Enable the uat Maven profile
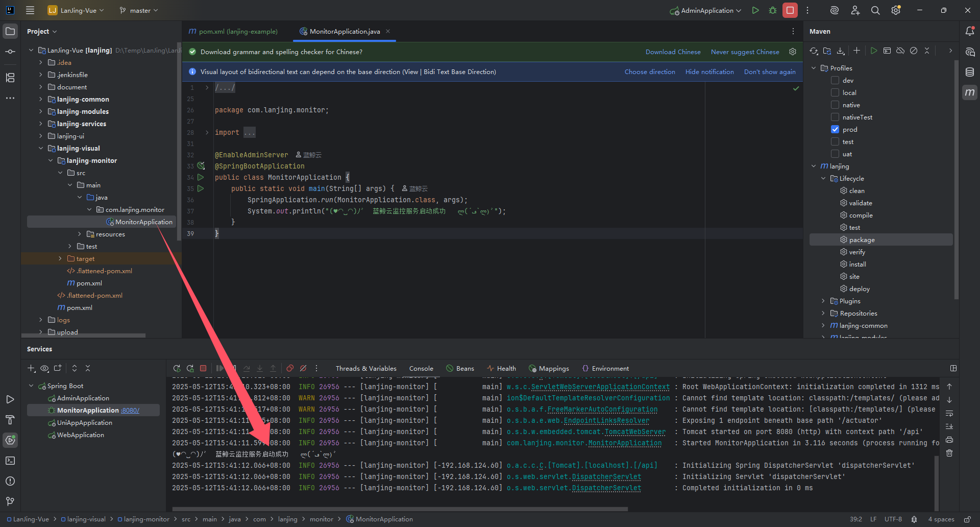Screen dimensions: 980x527 click(835, 154)
